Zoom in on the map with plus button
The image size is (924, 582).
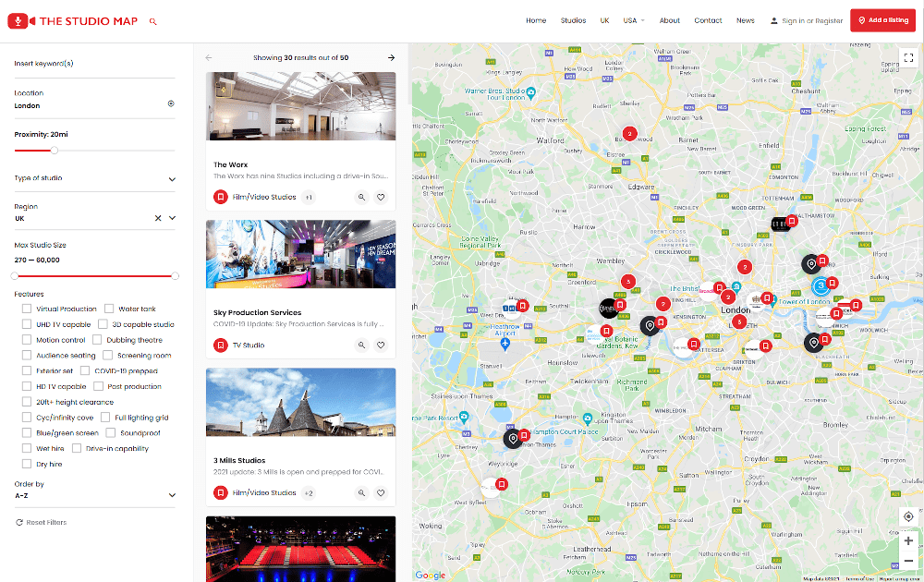908,540
